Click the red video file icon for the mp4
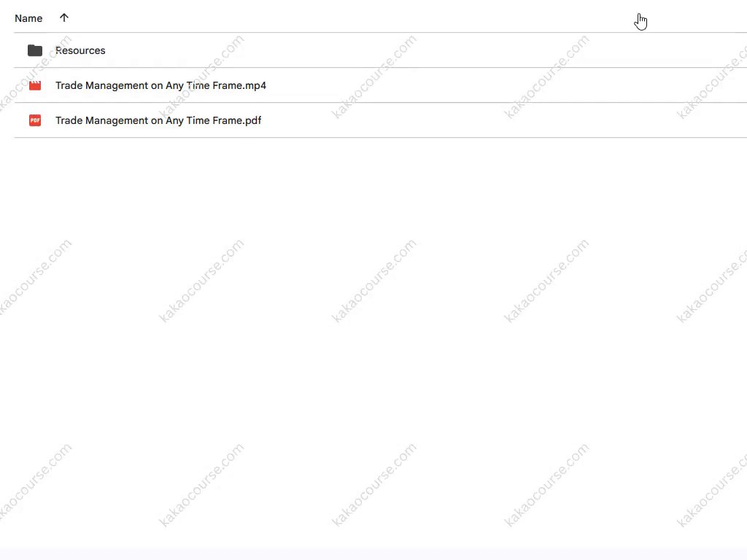Screen dimensions: 747x560 [35, 85]
